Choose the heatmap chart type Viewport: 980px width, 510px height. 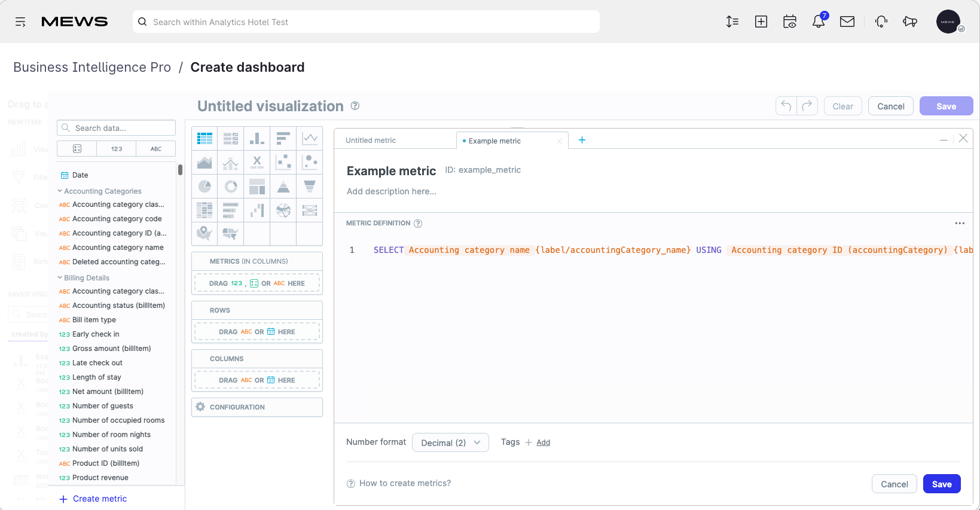(204, 210)
